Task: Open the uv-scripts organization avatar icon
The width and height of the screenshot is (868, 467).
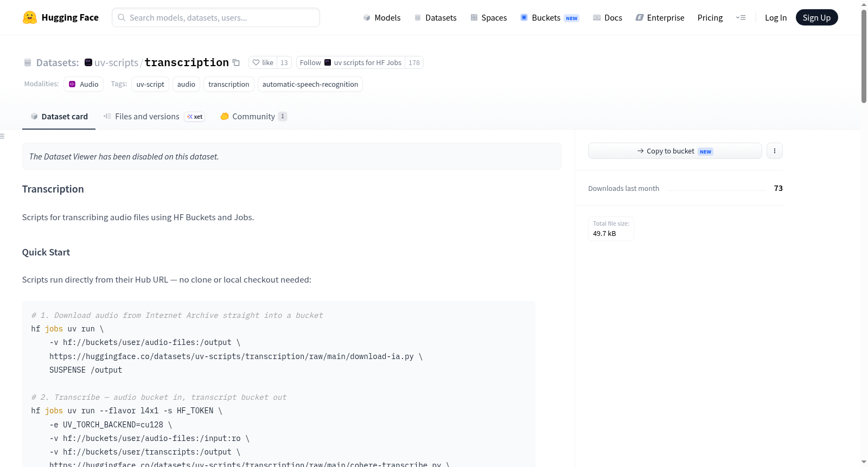Action: pos(88,62)
